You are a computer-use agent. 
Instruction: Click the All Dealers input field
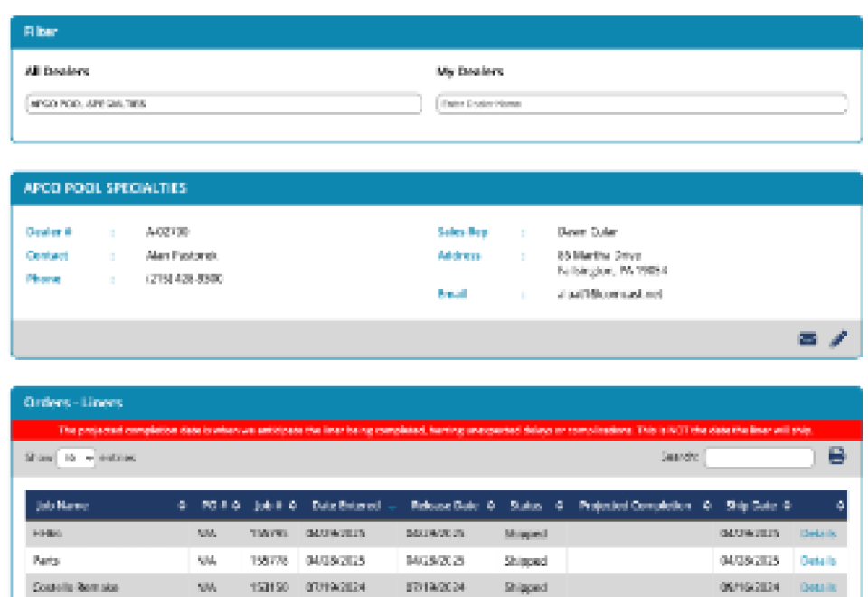[223, 103]
